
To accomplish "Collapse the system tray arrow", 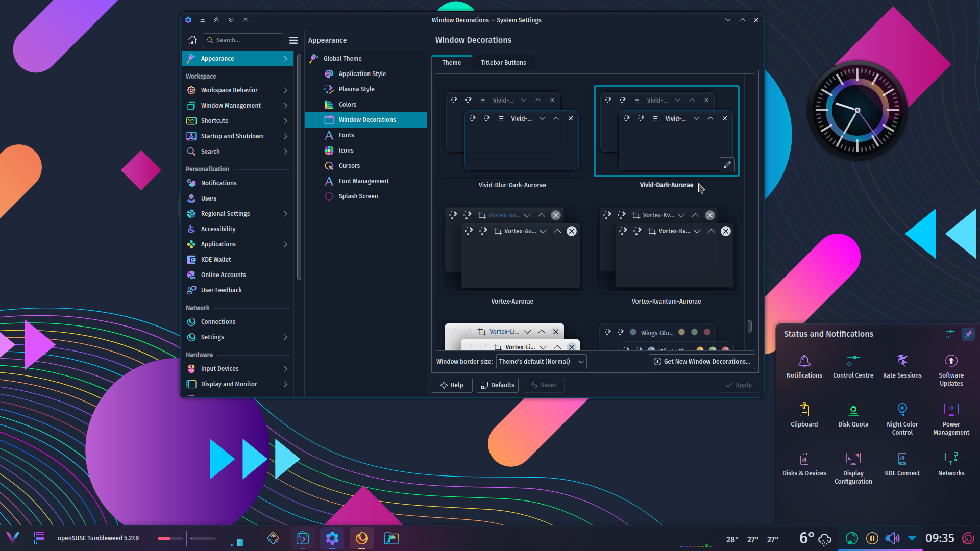I will click(912, 538).
